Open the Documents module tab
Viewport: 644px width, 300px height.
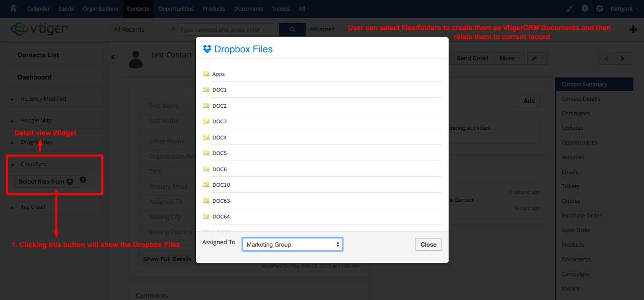tap(249, 9)
